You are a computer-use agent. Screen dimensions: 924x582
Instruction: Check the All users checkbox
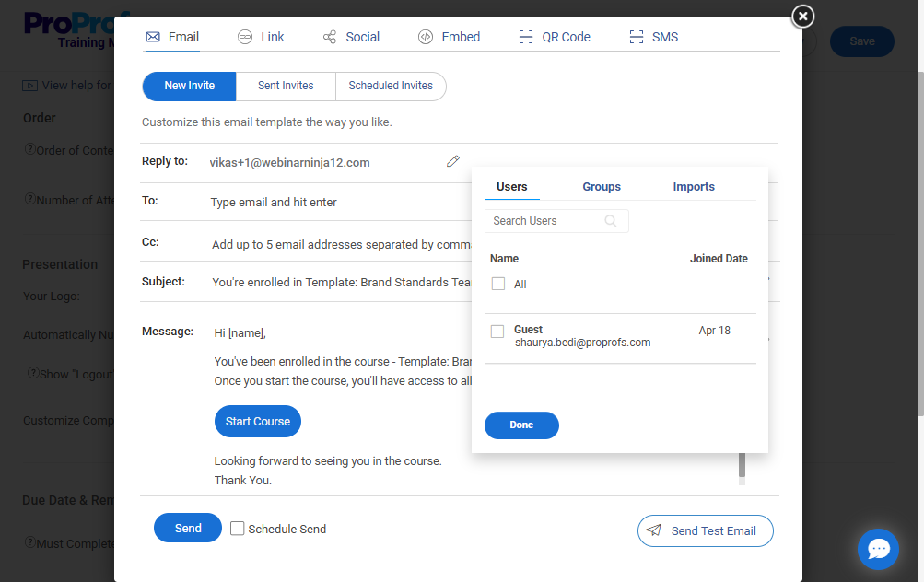coord(498,284)
